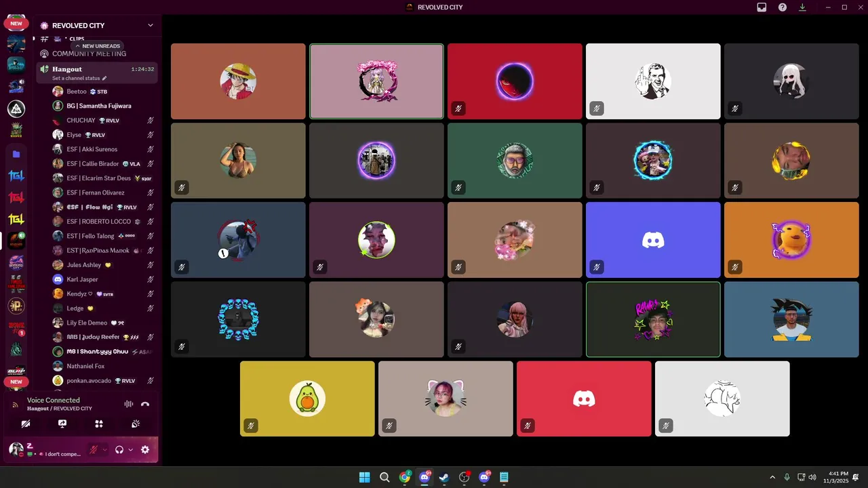Turn on the camera in voice panel
The image size is (868, 488).
point(26,424)
